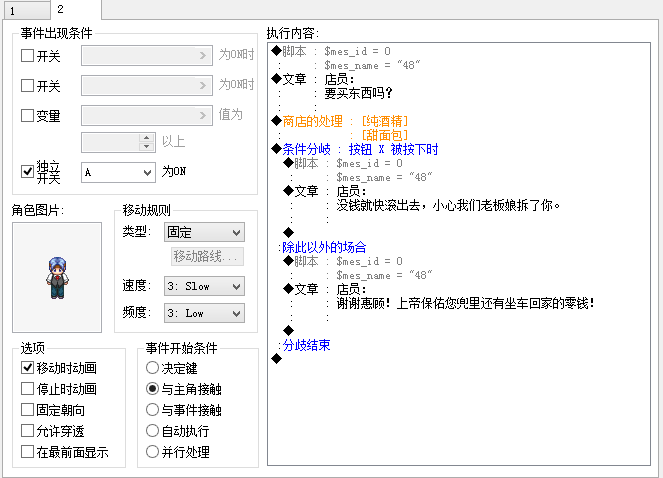The width and height of the screenshot is (663, 478).
Task: Open the movement 类型 dropdown showing 固定
Action: point(204,232)
